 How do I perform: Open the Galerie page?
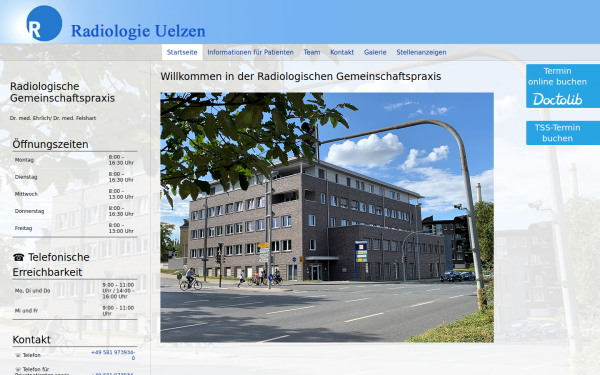[375, 52]
